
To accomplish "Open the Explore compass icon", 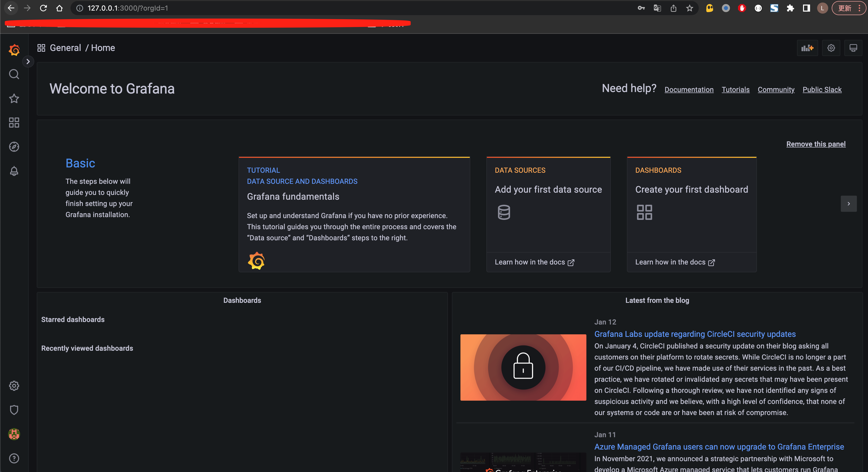I will click(14, 147).
